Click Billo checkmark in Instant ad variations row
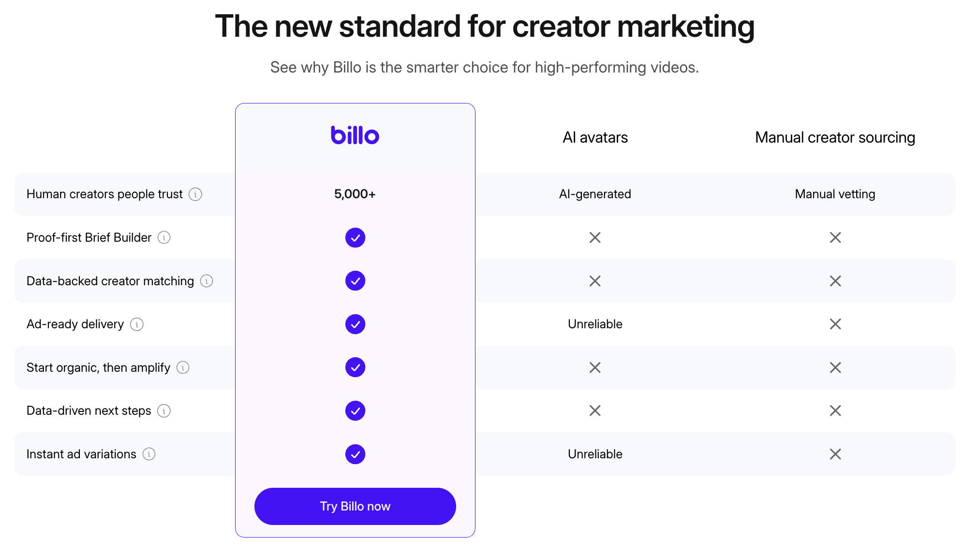 (355, 454)
